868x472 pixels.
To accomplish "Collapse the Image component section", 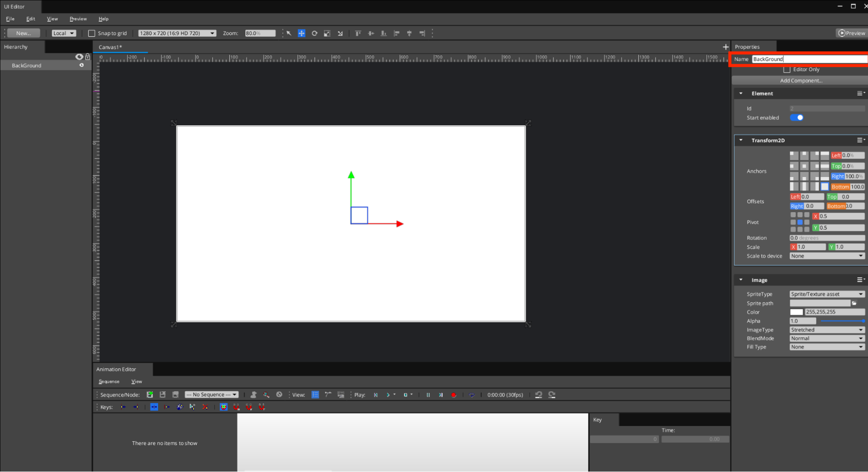I will (741, 280).
